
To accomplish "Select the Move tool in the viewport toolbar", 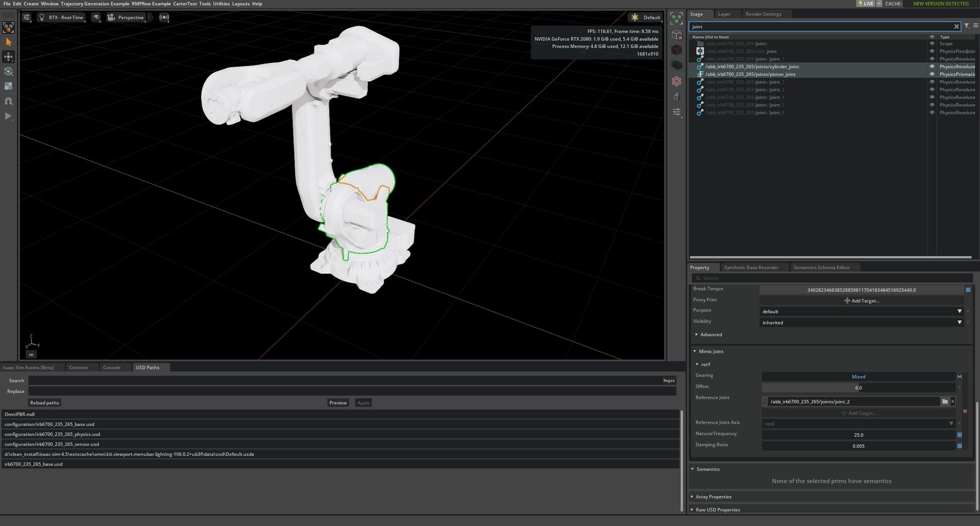I will [8, 57].
